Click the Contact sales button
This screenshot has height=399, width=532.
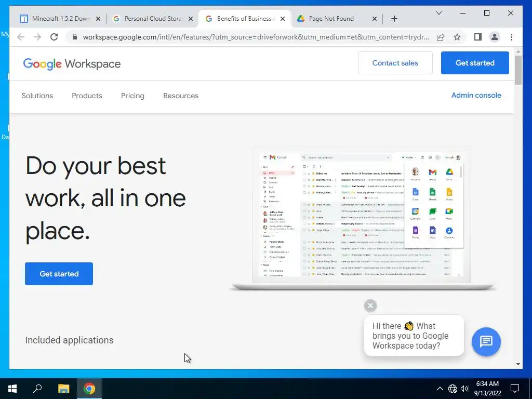(x=395, y=63)
